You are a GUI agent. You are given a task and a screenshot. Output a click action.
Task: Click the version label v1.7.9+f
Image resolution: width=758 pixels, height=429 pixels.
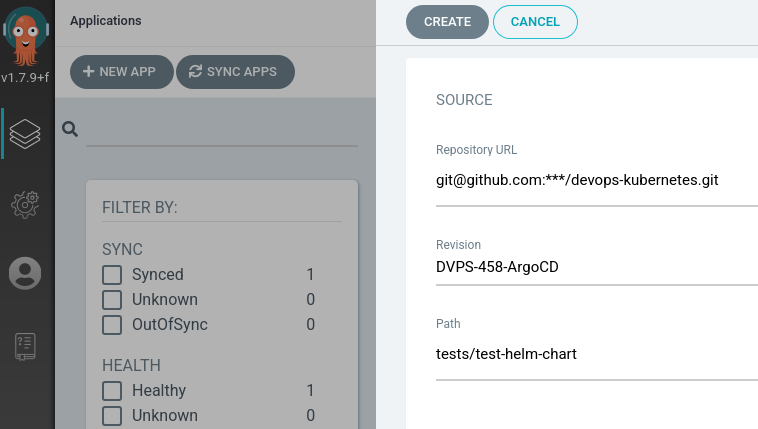coord(25,77)
